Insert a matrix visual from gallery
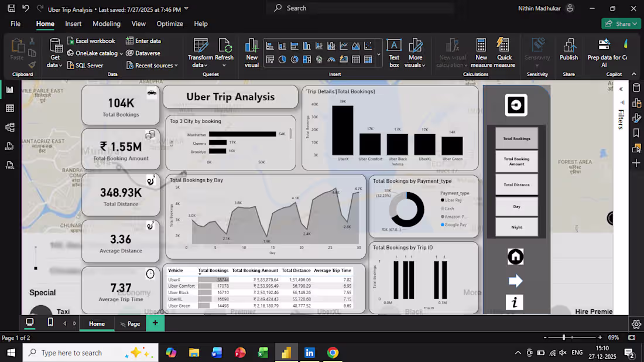 tap(368, 60)
